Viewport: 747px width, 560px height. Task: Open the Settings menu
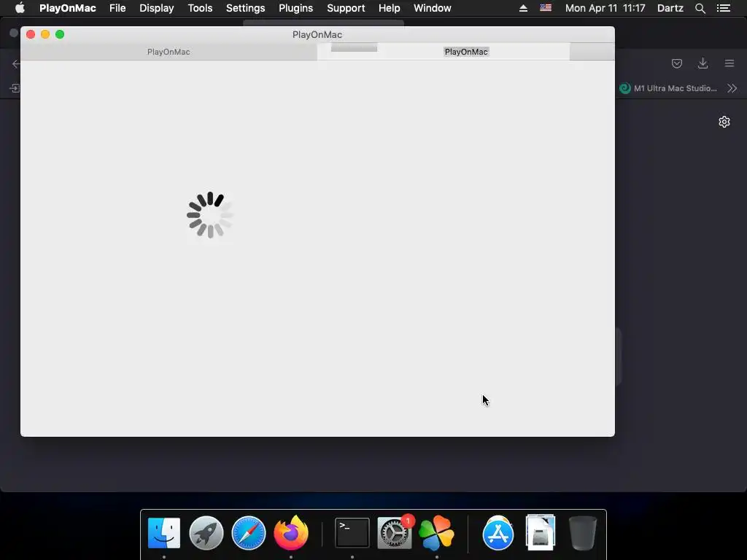245,8
